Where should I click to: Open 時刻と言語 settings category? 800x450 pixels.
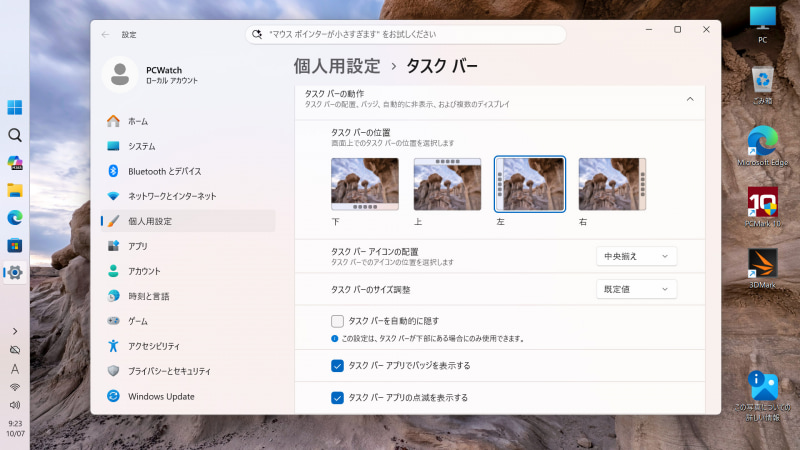click(188, 296)
